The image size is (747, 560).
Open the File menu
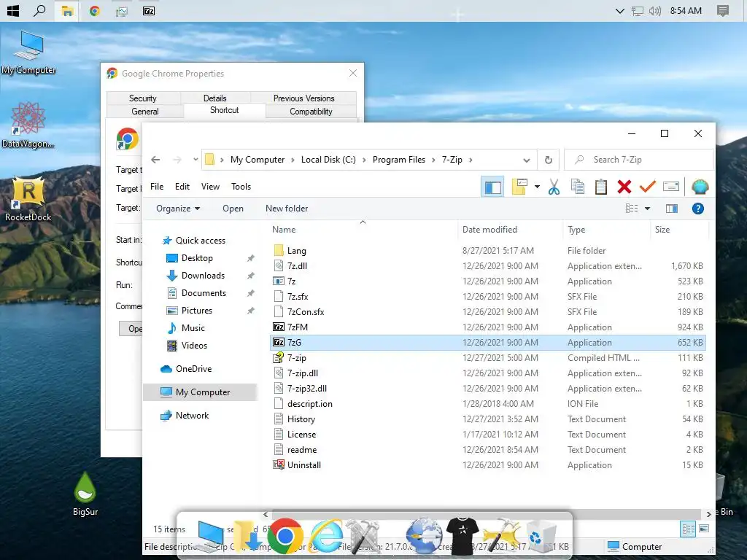[157, 187]
